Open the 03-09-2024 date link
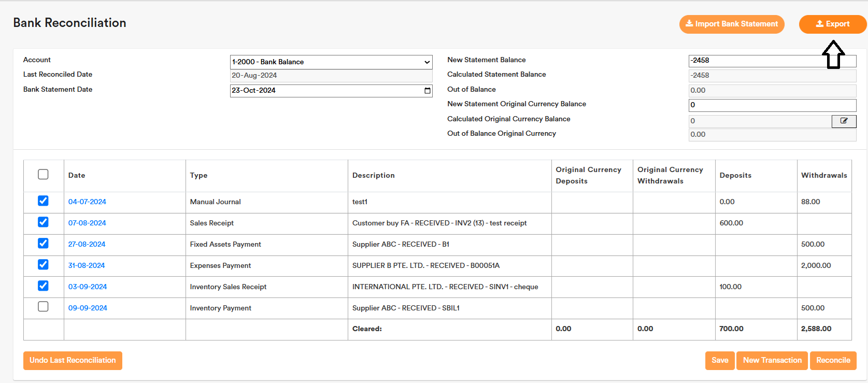 [x=88, y=287]
